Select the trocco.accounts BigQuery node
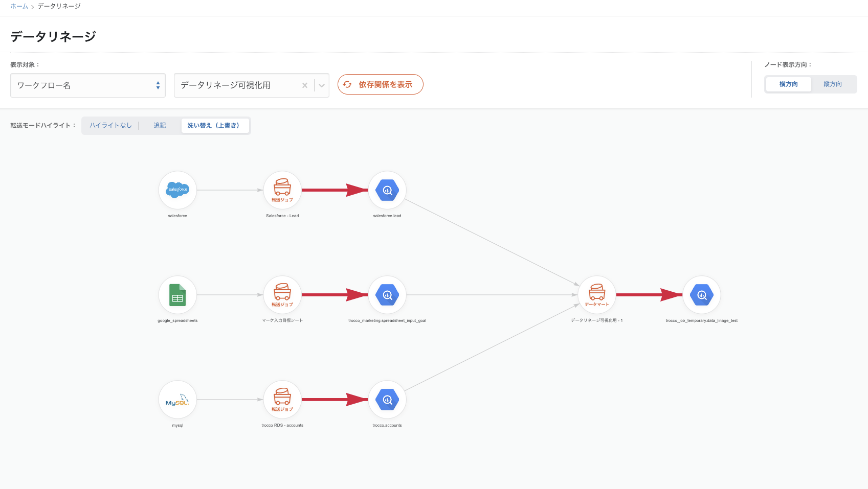 387,400
